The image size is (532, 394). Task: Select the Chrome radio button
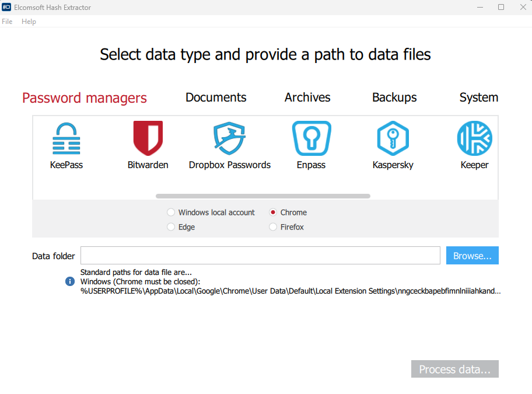[x=273, y=212]
